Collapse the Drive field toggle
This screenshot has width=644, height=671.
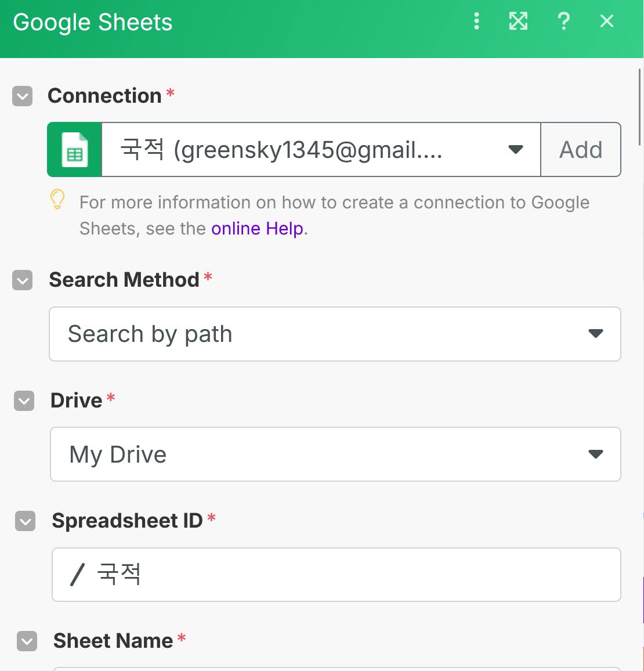coord(24,401)
